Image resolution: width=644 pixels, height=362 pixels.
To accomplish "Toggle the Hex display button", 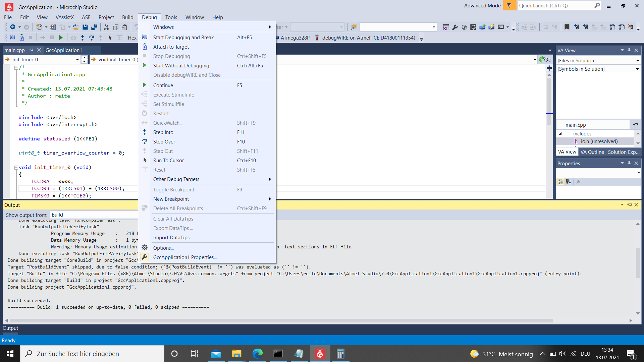I will pyautogui.click(x=132, y=38).
